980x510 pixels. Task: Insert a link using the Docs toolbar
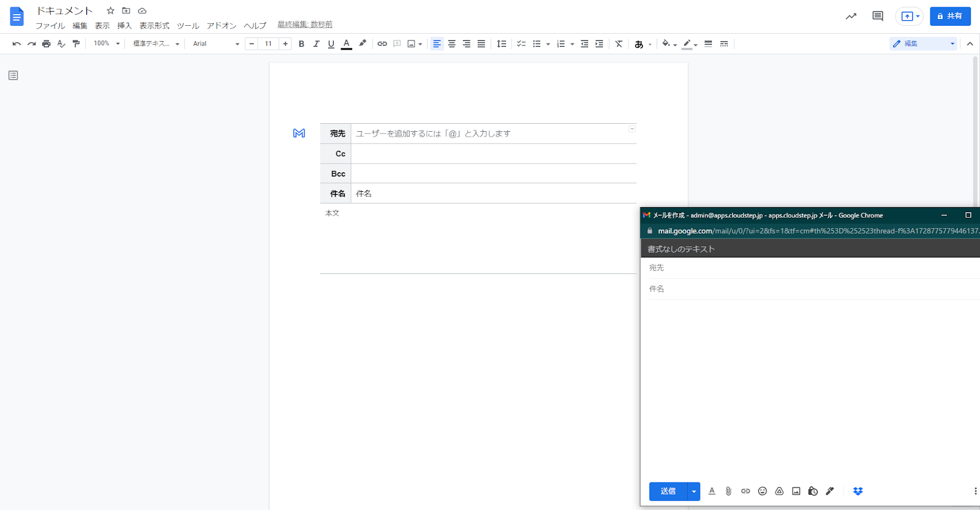pyautogui.click(x=382, y=44)
